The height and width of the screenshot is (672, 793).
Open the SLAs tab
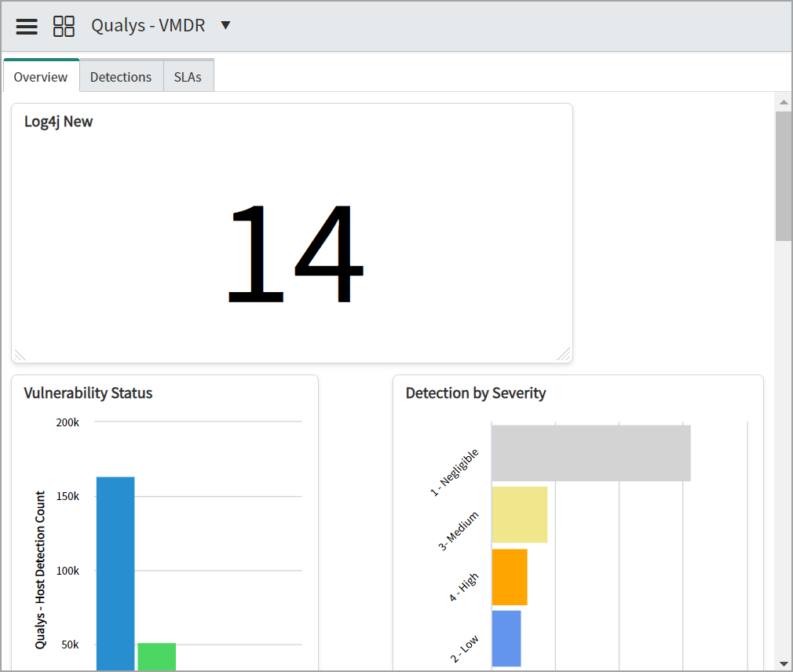(x=188, y=76)
